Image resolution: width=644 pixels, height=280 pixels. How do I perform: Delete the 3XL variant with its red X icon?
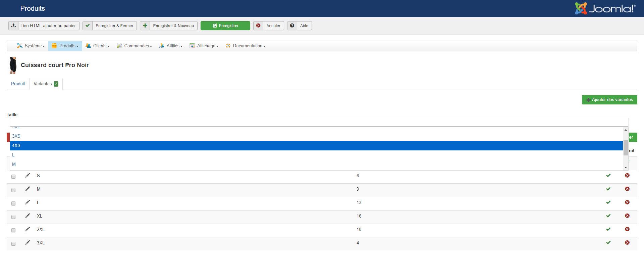pos(627,243)
